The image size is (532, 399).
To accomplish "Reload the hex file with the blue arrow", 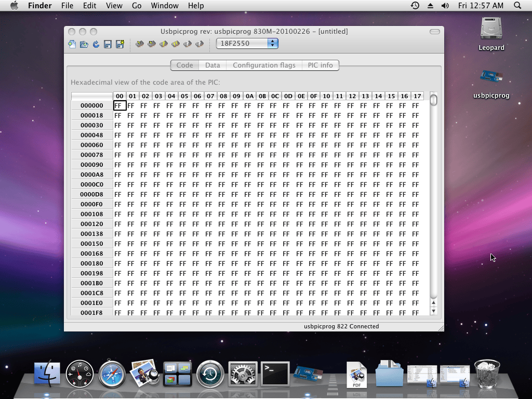I will pos(96,44).
